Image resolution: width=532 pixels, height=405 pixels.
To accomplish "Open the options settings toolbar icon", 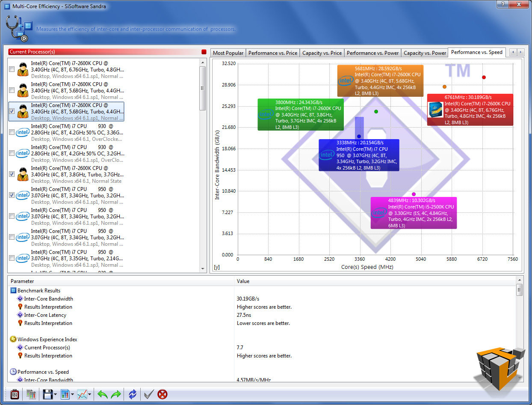I will [x=14, y=394].
